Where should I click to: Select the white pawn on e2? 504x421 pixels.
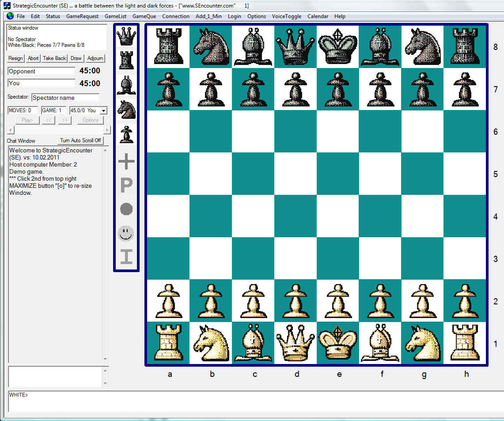coord(337,300)
